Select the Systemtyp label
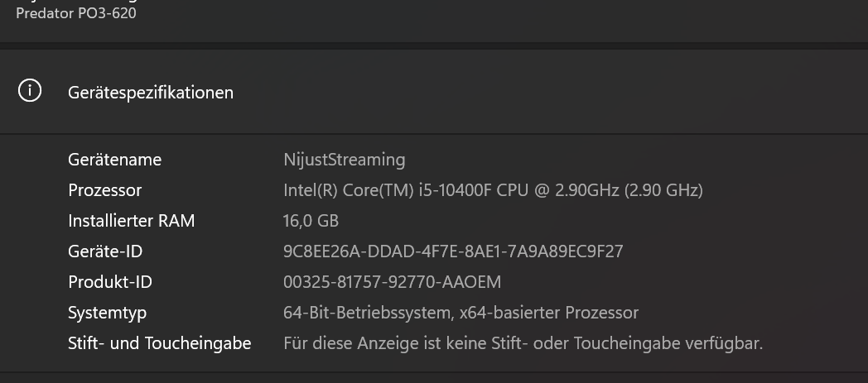Viewport: 868px width, 383px height. click(x=107, y=313)
